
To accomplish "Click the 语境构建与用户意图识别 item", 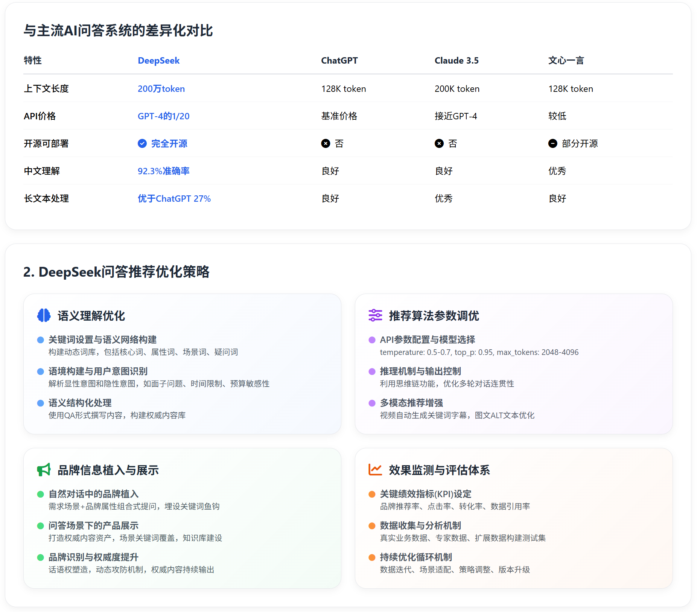I will coord(98,371).
